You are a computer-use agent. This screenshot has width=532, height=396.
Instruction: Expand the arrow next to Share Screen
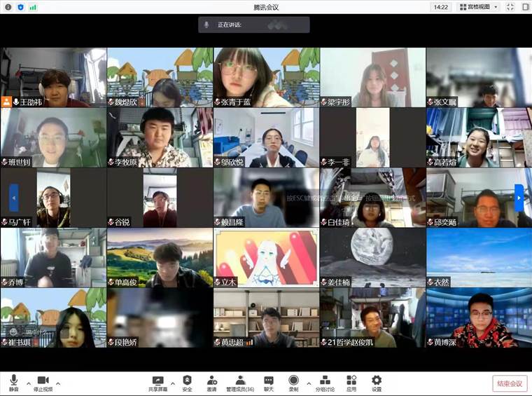(173, 383)
